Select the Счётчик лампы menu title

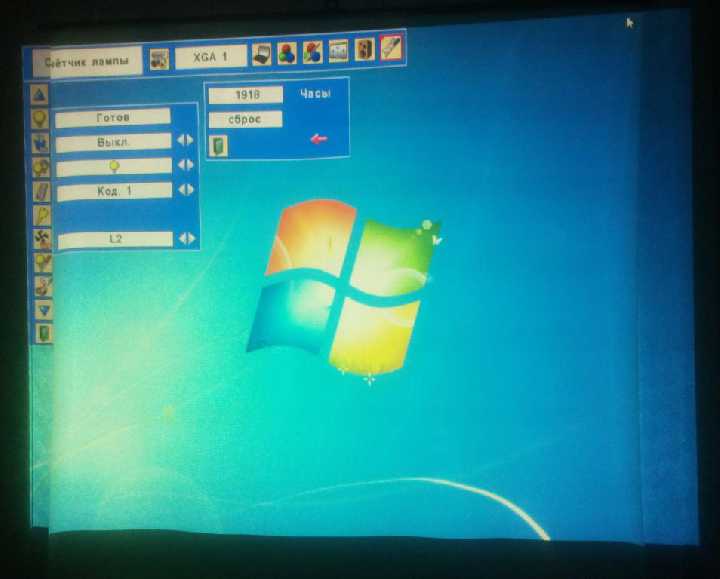coord(87,61)
